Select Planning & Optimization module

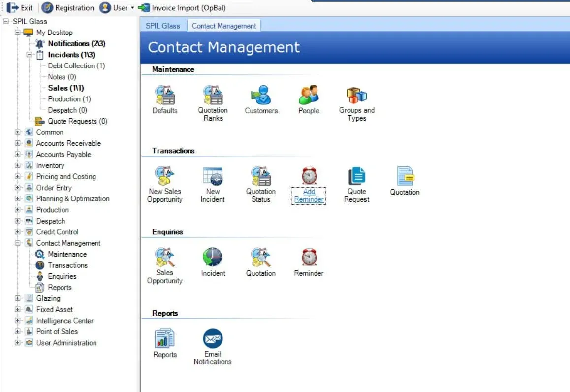(x=73, y=199)
